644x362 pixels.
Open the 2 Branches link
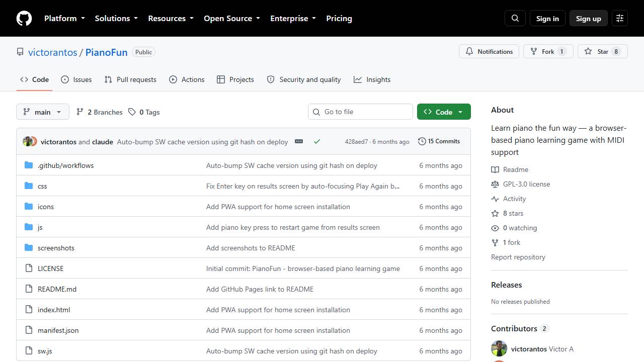click(x=100, y=112)
